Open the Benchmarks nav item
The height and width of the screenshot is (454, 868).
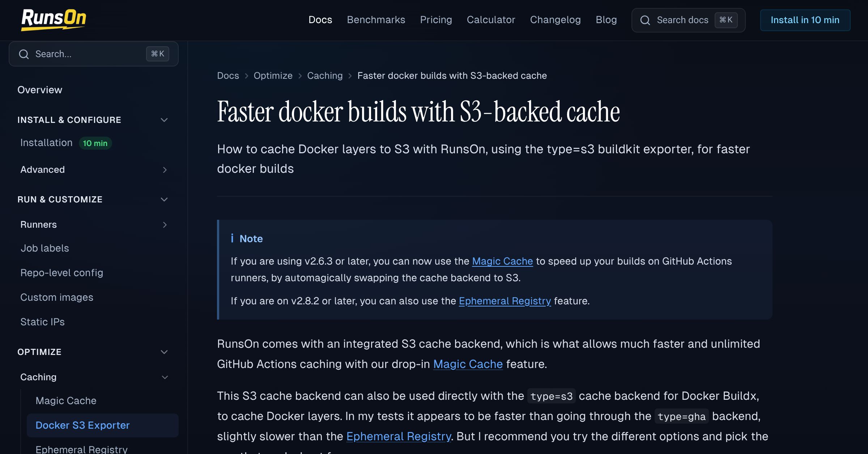point(376,20)
